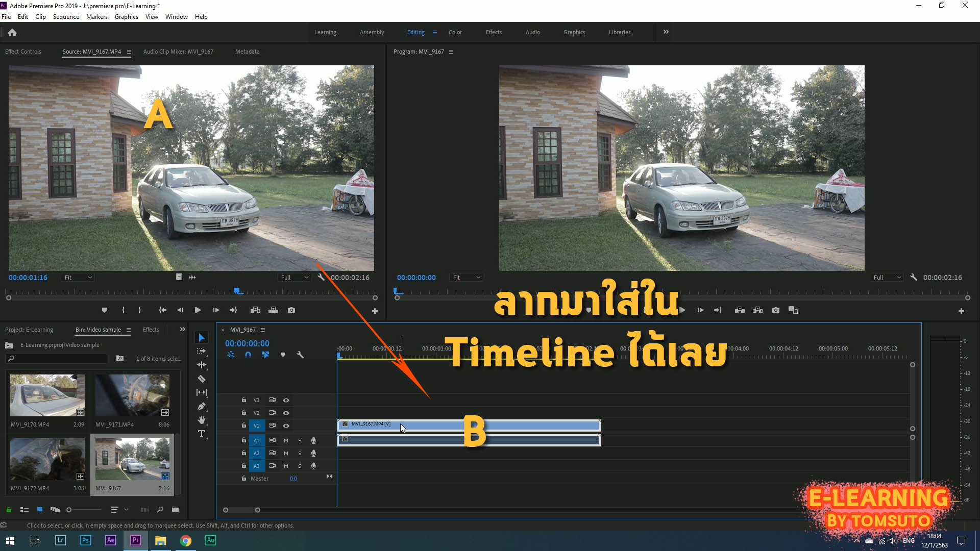Screen dimensions: 980x551
Task: Toggle V1 track output eye
Action: tap(286, 425)
